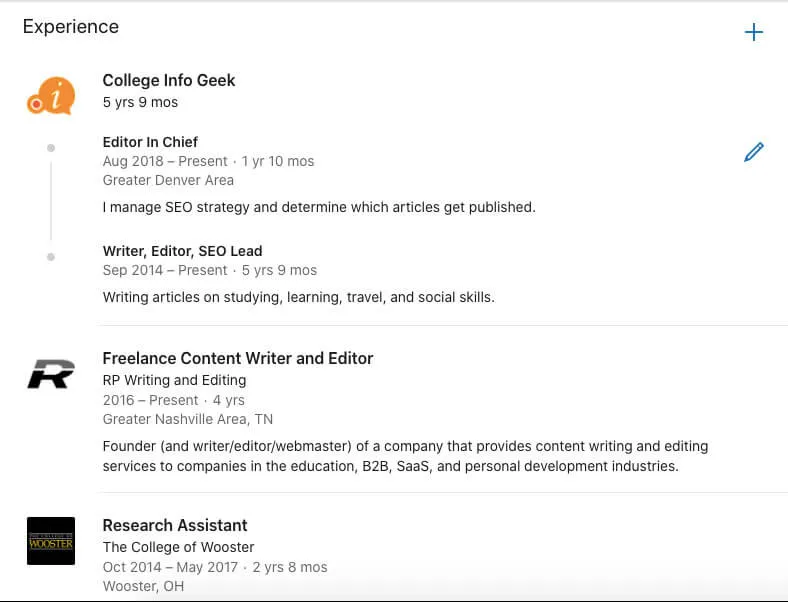This screenshot has width=788, height=602.
Task: Click the Writing articles on studying description
Action: pyautogui.click(x=298, y=297)
